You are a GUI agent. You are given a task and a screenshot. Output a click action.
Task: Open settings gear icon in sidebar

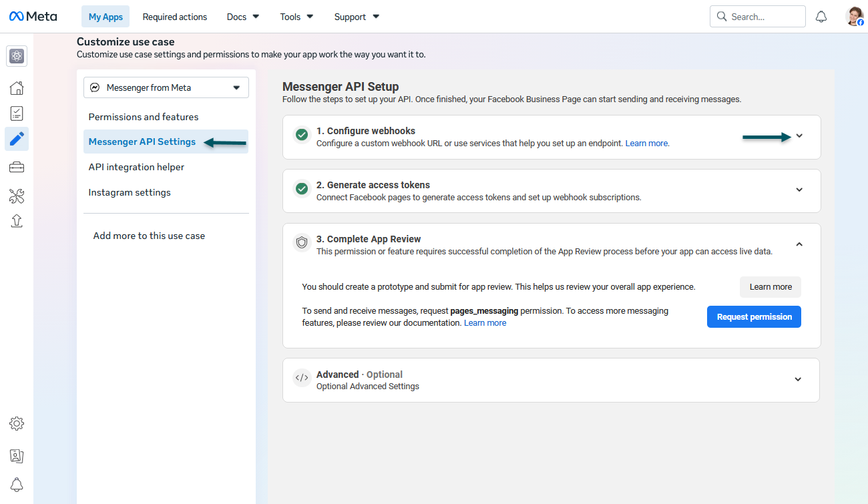(x=17, y=423)
